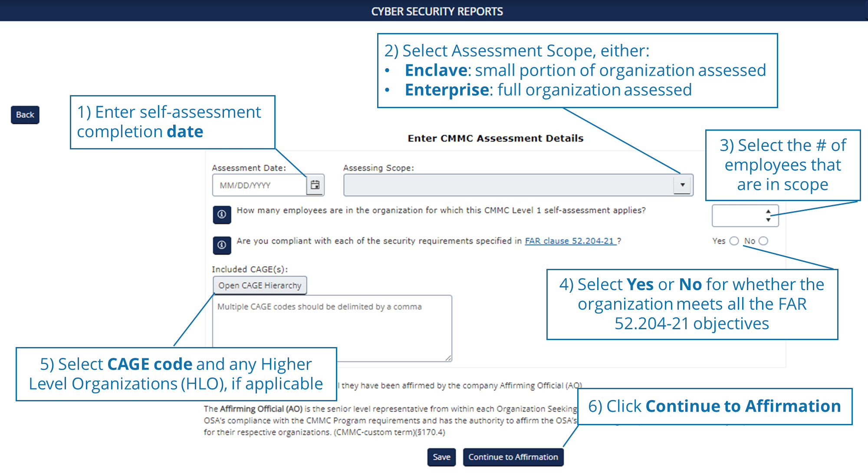Click the Save button
This screenshot has width=868, height=473.
point(441,456)
